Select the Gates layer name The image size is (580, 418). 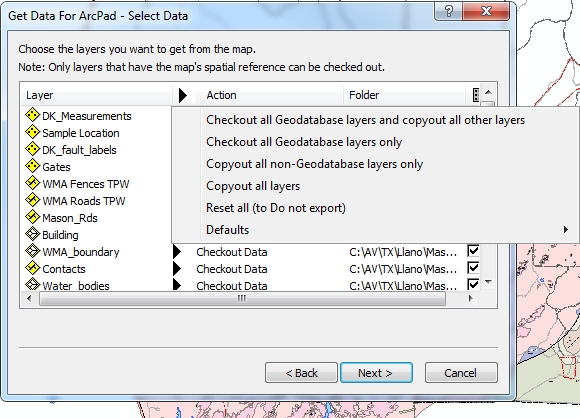[56, 167]
